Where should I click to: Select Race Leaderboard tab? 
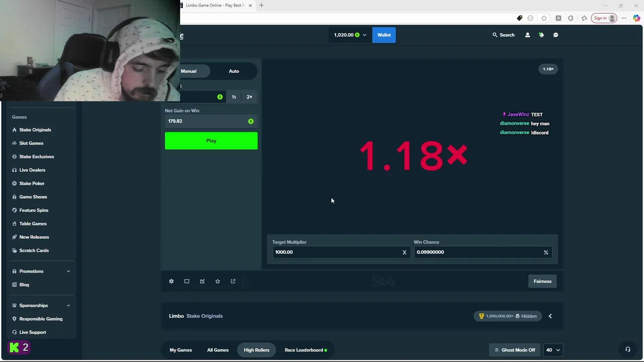click(305, 350)
